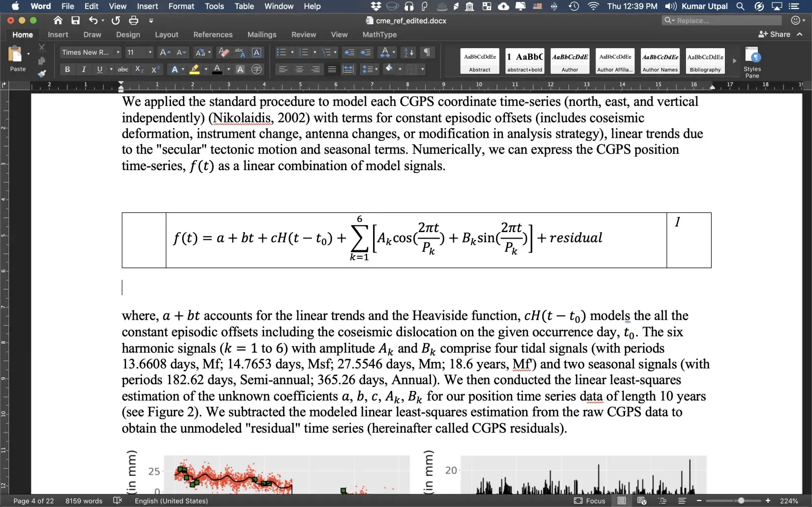The image size is (812, 507).
Task: Expand the Paste options arrow
Action: (x=29, y=54)
